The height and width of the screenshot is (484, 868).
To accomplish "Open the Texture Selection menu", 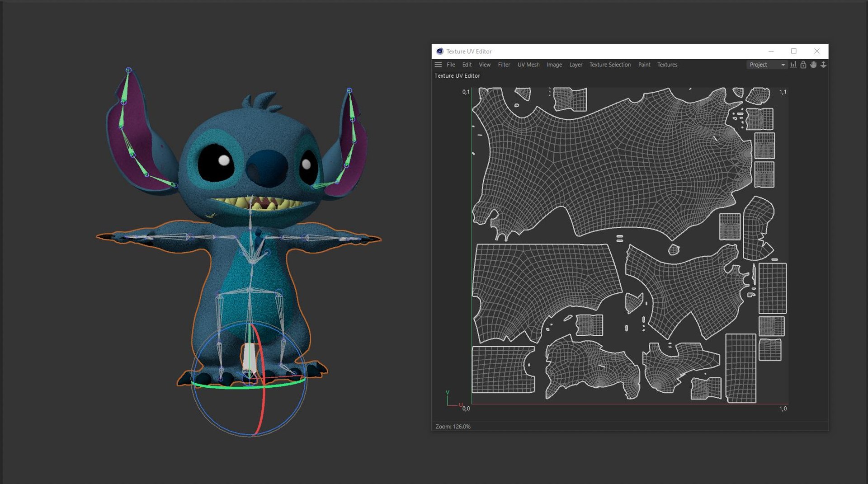I will [x=610, y=65].
